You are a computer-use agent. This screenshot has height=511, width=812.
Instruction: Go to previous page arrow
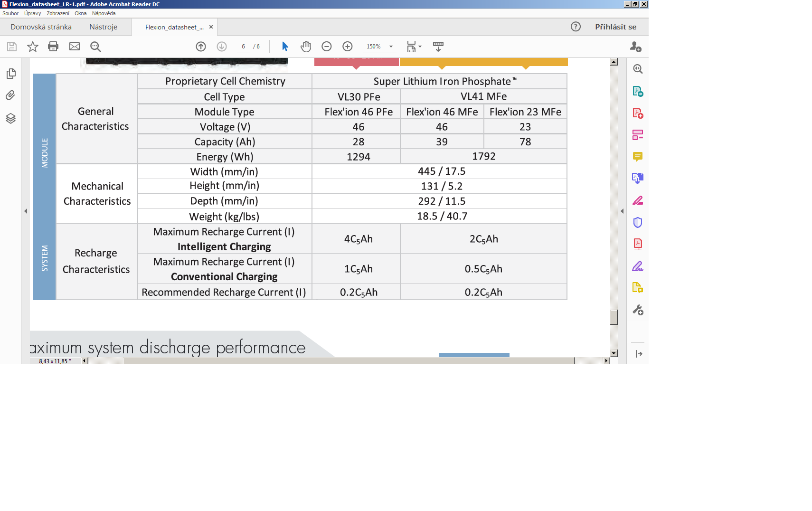tap(201, 47)
